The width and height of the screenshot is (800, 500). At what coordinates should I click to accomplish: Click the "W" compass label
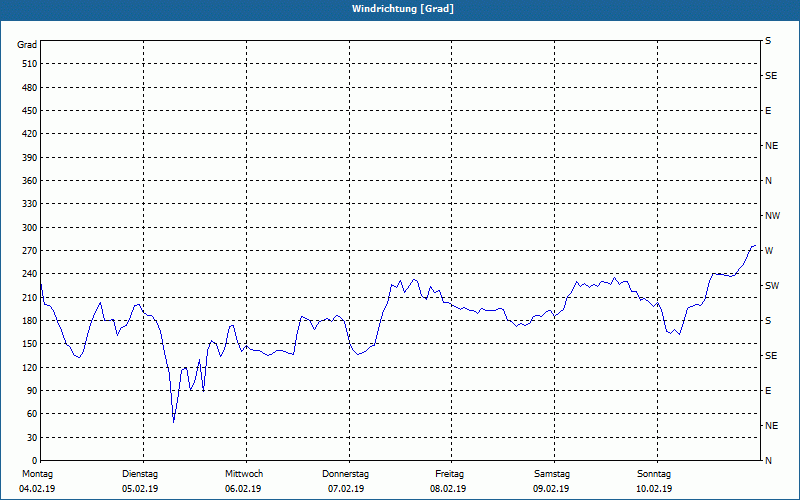point(769,251)
